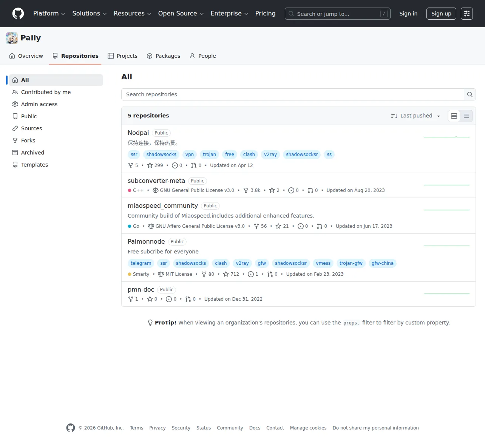Screen dimensions: 485x448
Task: Click the fork icon for pmn-doc
Action: [x=131, y=299]
